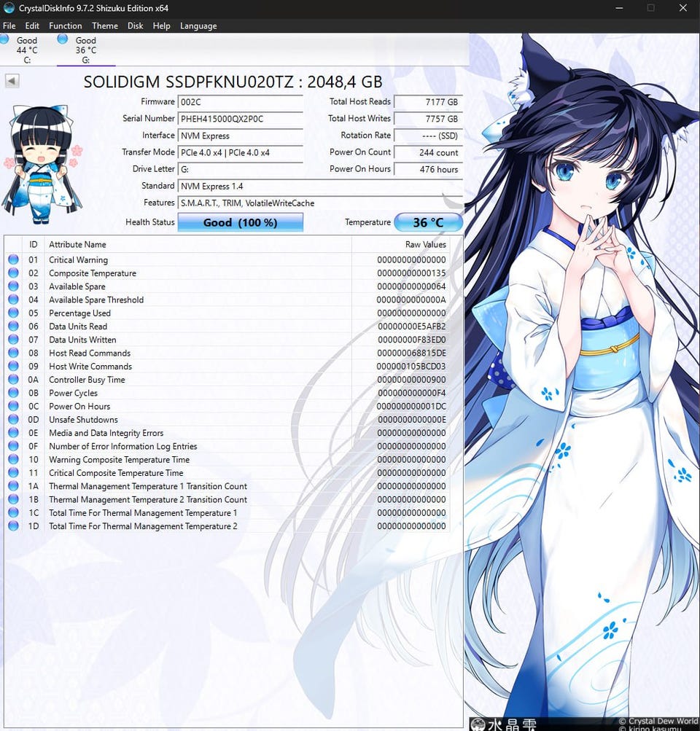Click status icon for Number of Error Information Log Entries
The image size is (700, 731).
click(x=14, y=446)
